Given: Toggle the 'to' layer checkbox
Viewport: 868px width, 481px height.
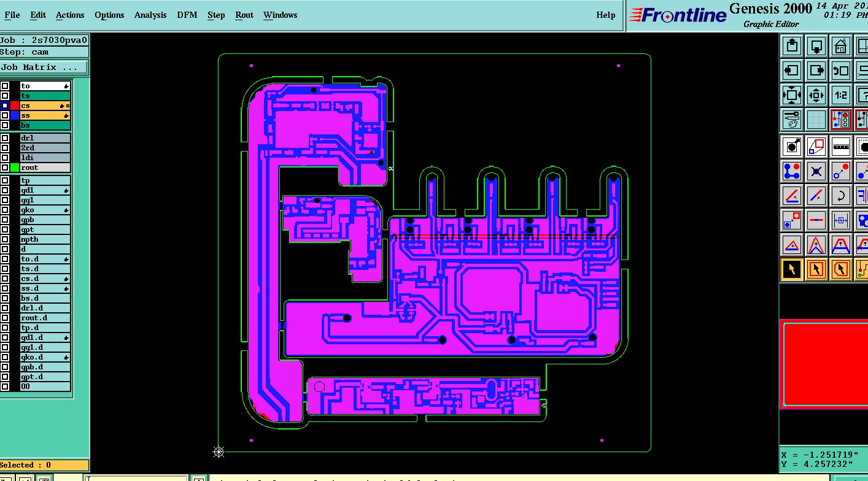Looking at the screenshot, I should [x=5, y=86].
